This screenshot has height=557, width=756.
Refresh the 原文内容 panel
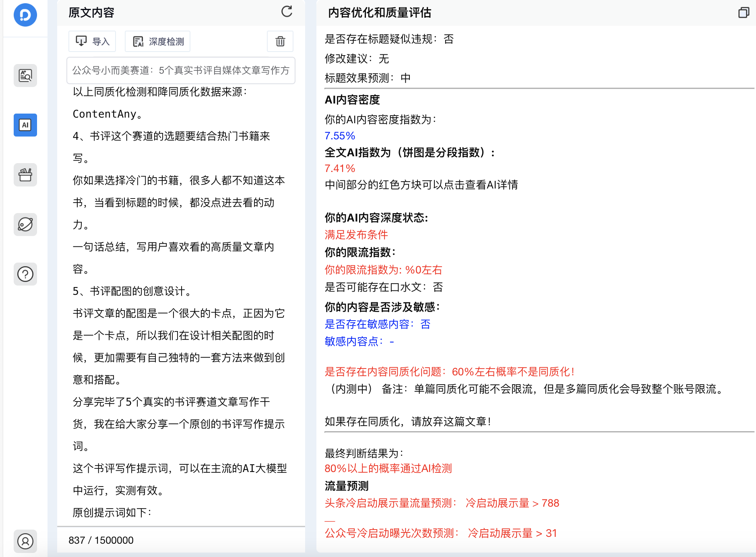tap(287, 12)
